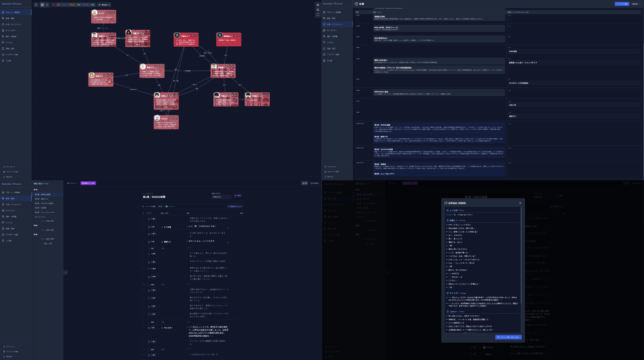Click the fit-to-screen icon on plot canvas

318,14
